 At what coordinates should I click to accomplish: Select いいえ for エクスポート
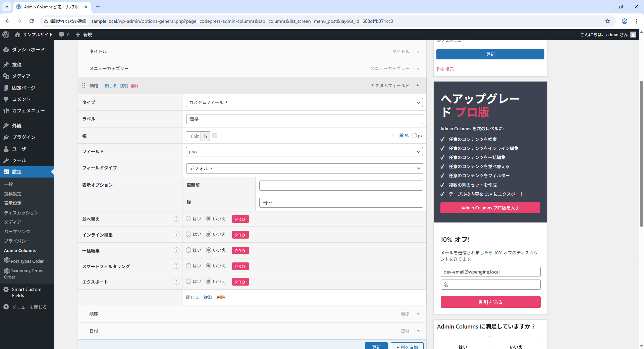209,281
